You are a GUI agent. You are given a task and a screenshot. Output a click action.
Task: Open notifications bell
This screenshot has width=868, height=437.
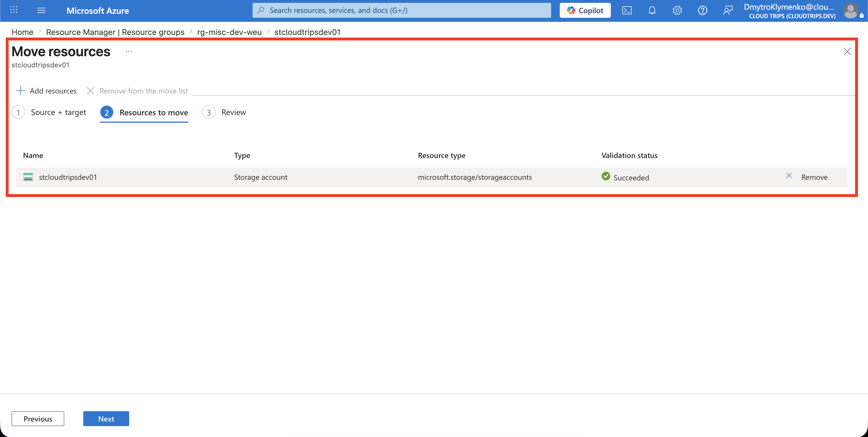point(652,10)
